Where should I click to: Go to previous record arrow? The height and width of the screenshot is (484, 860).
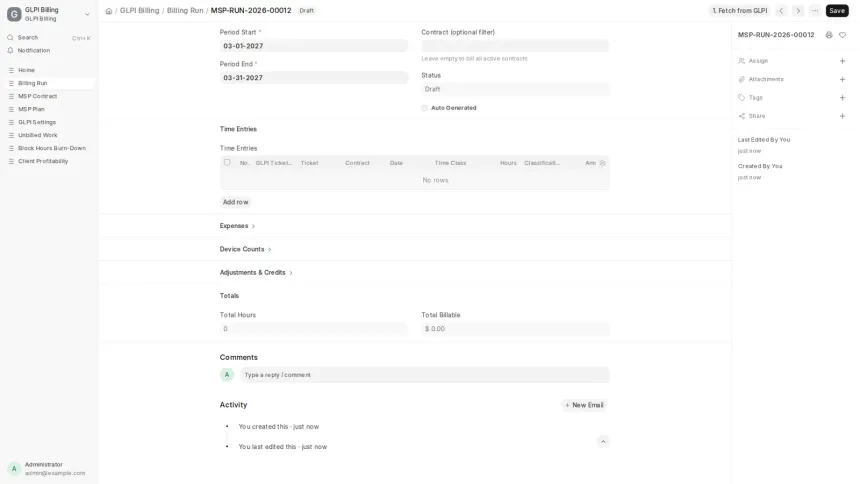tap(781, 10)
